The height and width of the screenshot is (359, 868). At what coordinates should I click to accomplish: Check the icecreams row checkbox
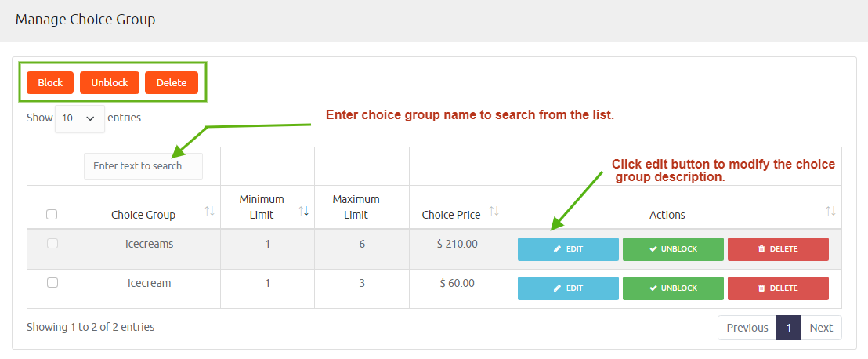[x=52, y=244]
